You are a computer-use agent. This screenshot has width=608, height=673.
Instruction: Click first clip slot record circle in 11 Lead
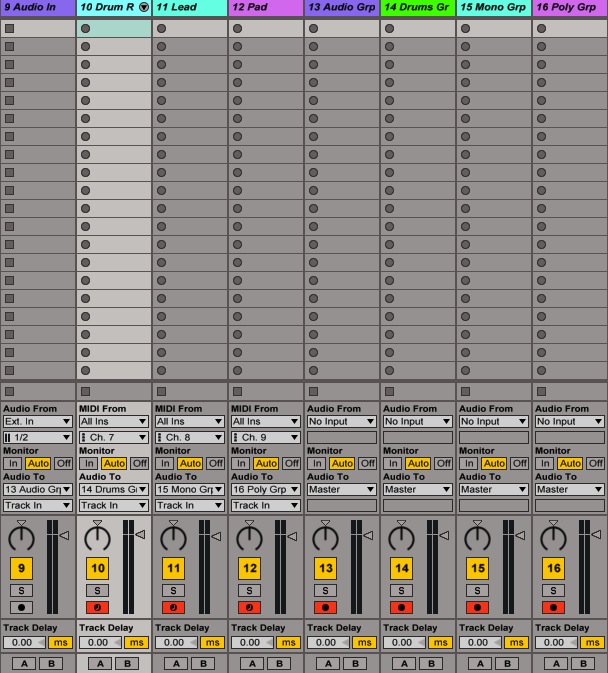point(161,28)
